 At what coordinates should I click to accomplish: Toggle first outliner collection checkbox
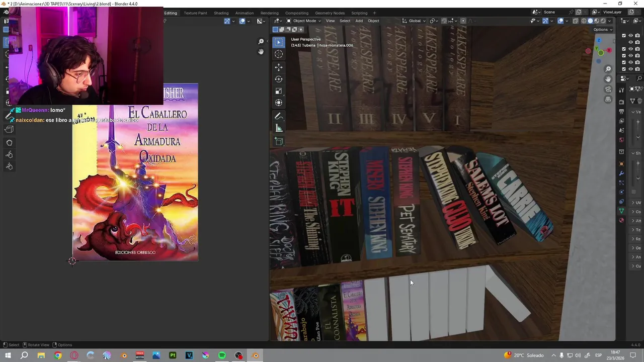click(624, 35)
